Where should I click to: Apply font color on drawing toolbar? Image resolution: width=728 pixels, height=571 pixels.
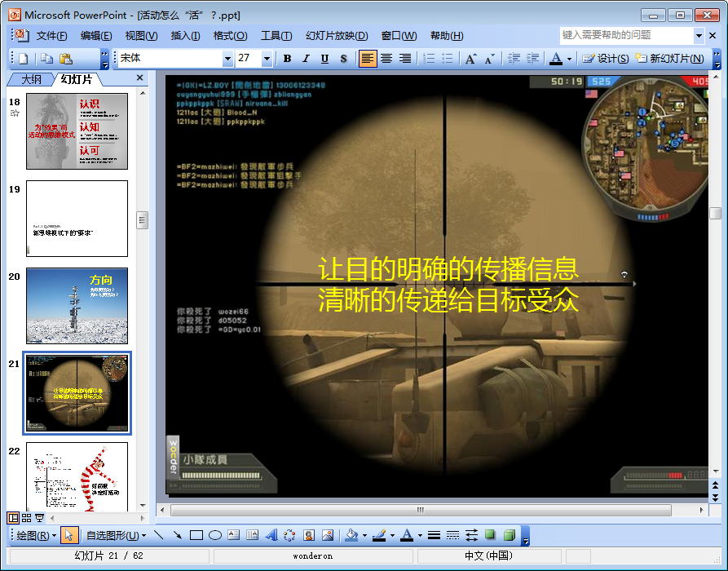point(407,535)
